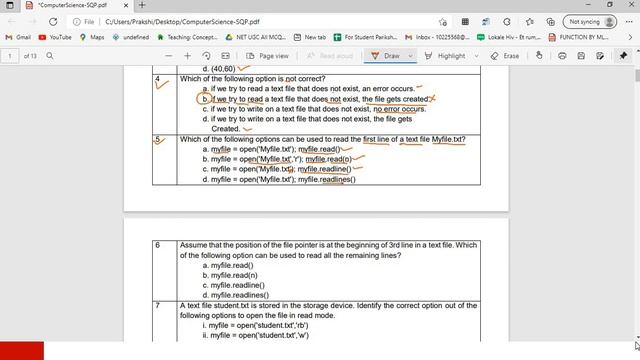Add this page to favorites
Image resolution: width=640 pixels, height=360 pixels.
tap(443, 22)
